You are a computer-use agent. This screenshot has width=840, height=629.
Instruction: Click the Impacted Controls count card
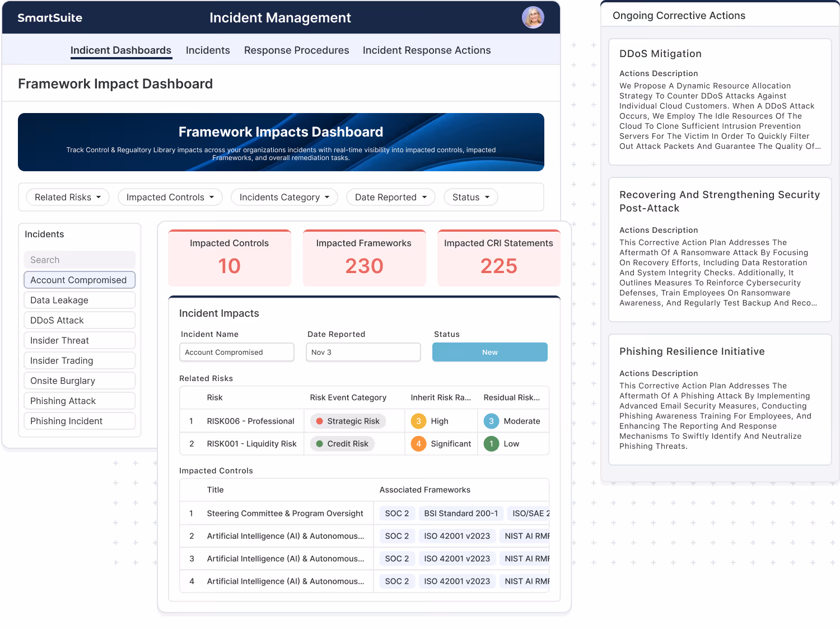[230, 258]
